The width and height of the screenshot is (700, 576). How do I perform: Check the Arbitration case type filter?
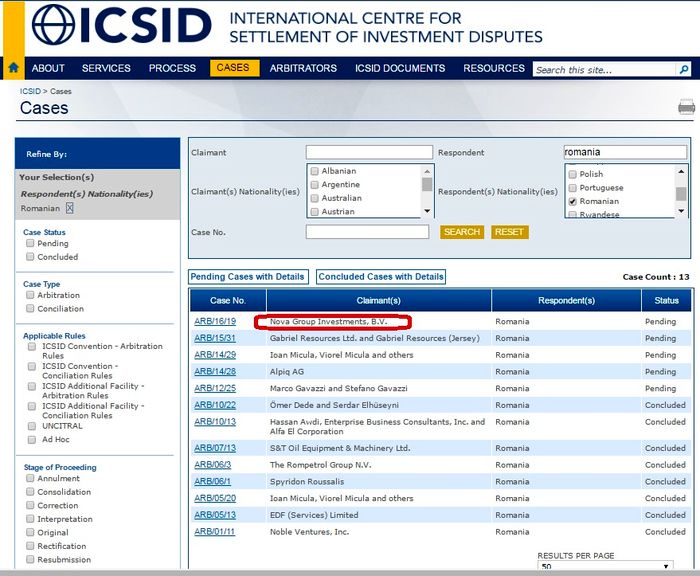(x=30, y=295)
